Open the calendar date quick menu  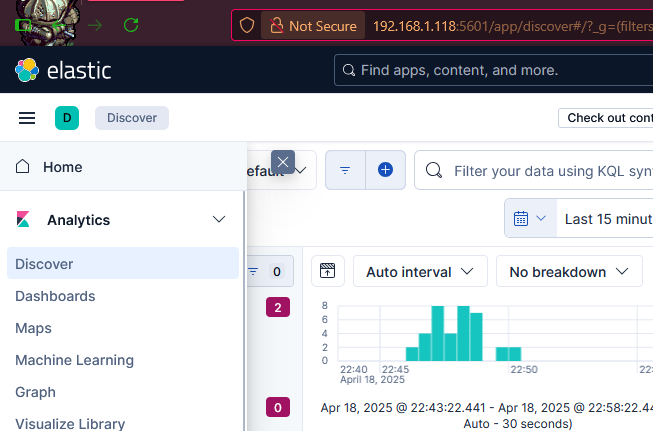point(530,218)
